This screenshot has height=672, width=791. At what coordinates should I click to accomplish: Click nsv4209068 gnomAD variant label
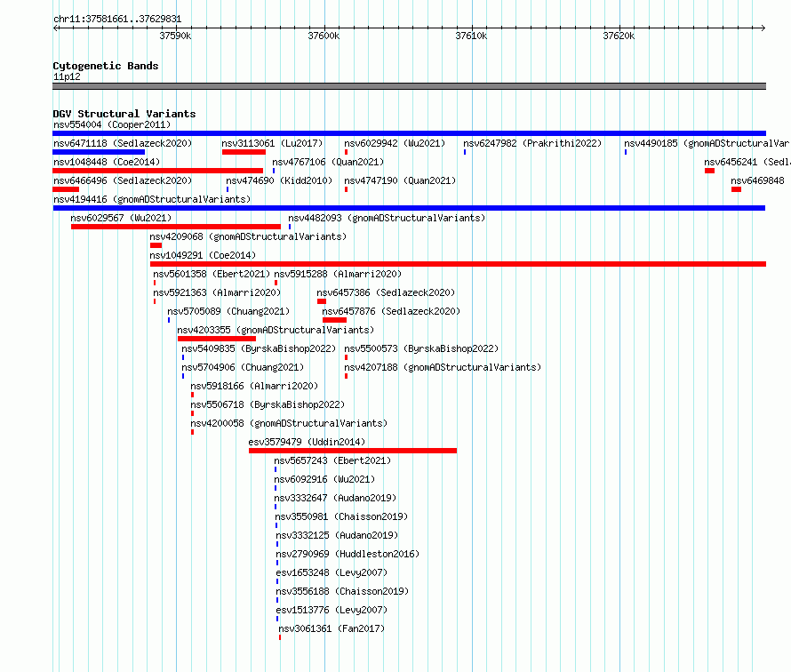pos(248,236)
